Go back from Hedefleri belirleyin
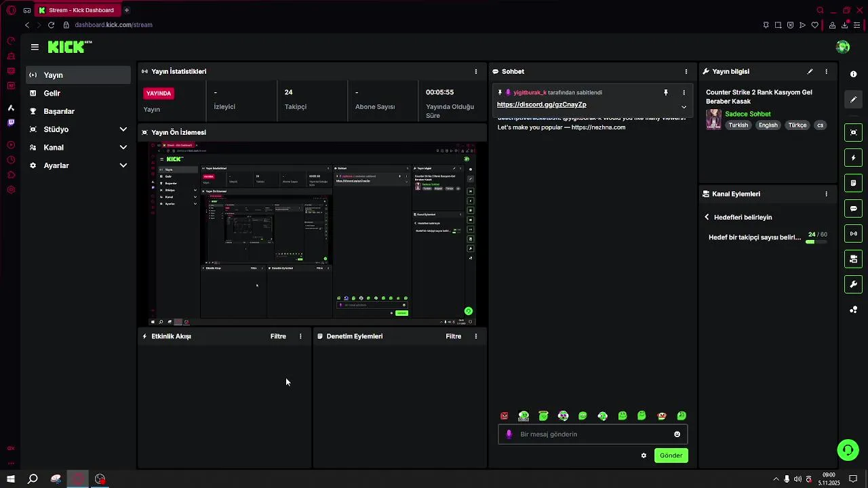The image size is (868, 488). (707, 218)
